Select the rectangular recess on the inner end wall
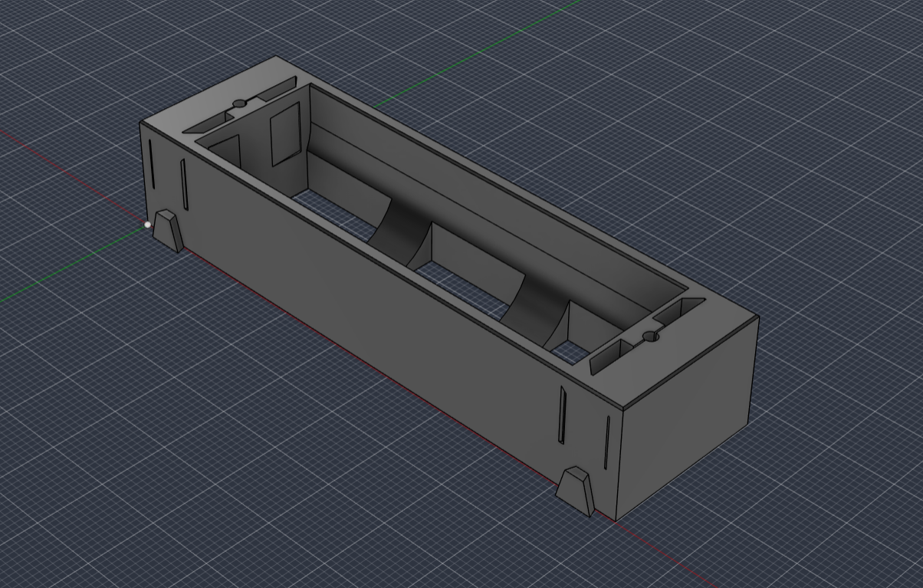The image size is (923, 588). coord(284,133)
